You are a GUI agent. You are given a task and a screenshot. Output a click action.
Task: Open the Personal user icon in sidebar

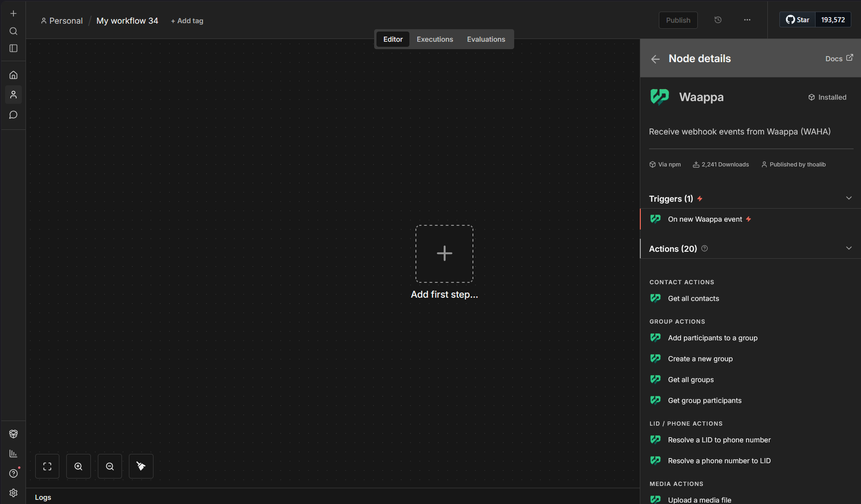[13, 95]
